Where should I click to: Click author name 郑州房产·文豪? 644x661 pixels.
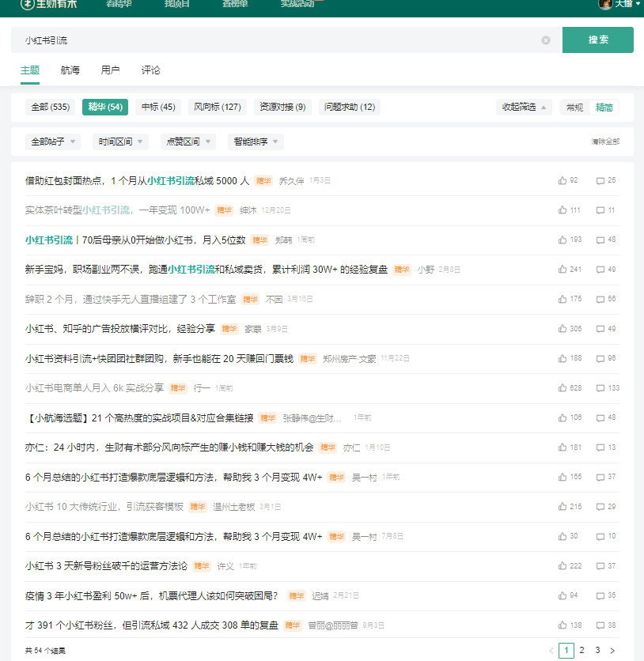[x=349, y=359]
